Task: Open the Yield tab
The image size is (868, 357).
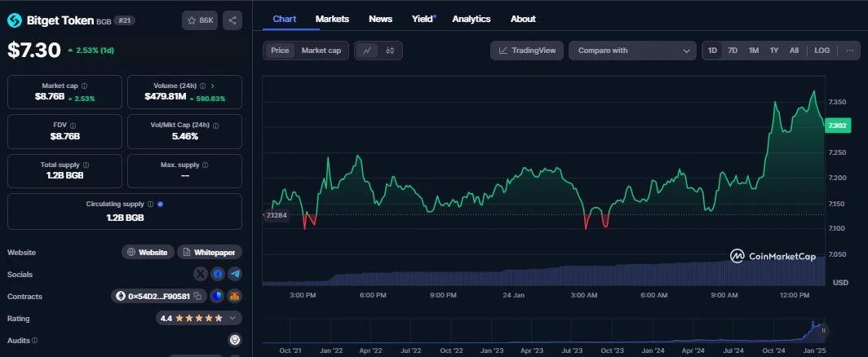Action: pyautogui.click(x=423, y=19)
